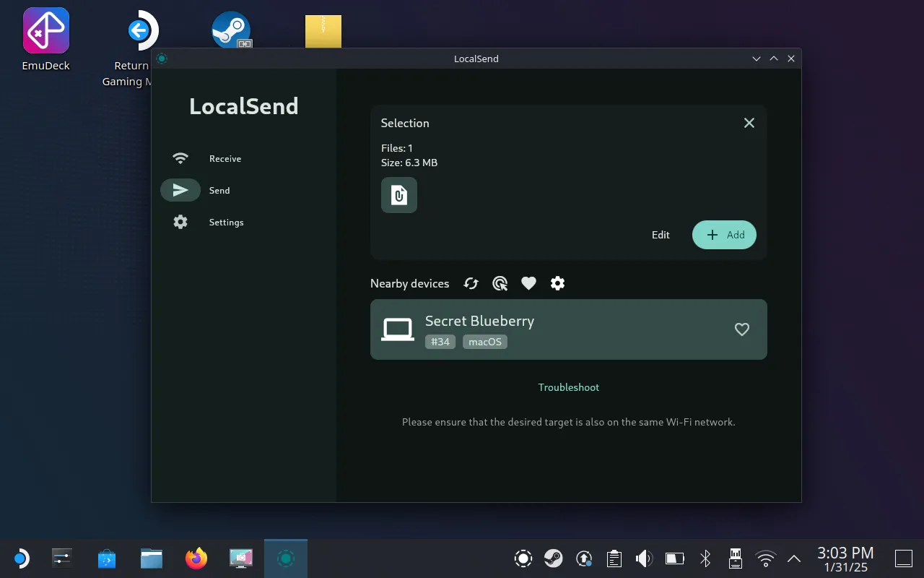Click the manual address target icon
Image resolution: width=924 pixels, height=578 pixels.
point(500,284)
